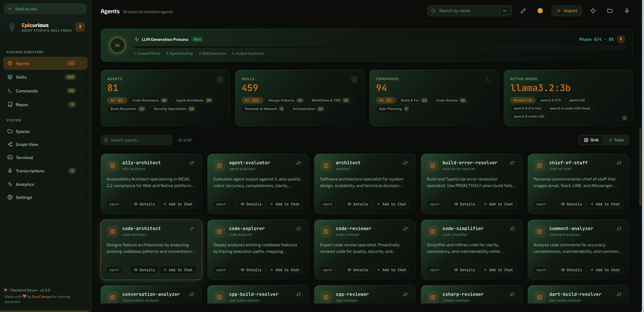Open Commands in sidebar
Image resolution: width=644 pixels, height=312 pixels.
(45, 91)
